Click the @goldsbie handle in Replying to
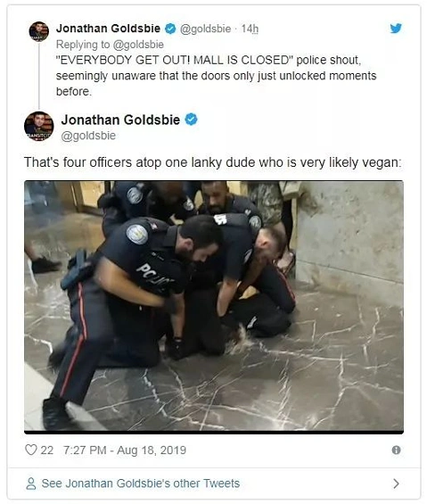 point(138,45)
